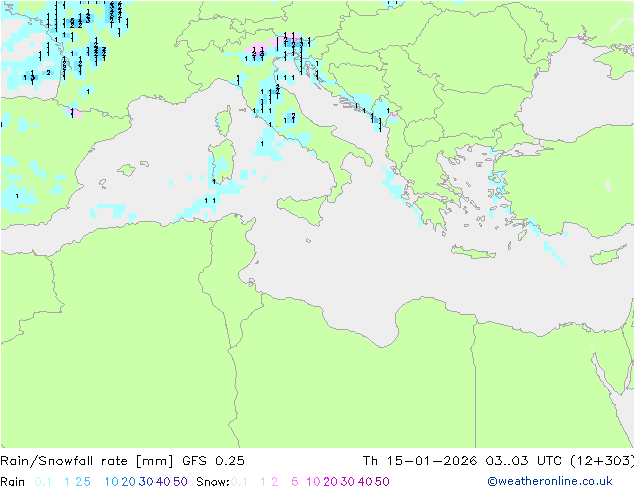Pick the snow legend value 20
634x490 pixels.
click(330, 482)
